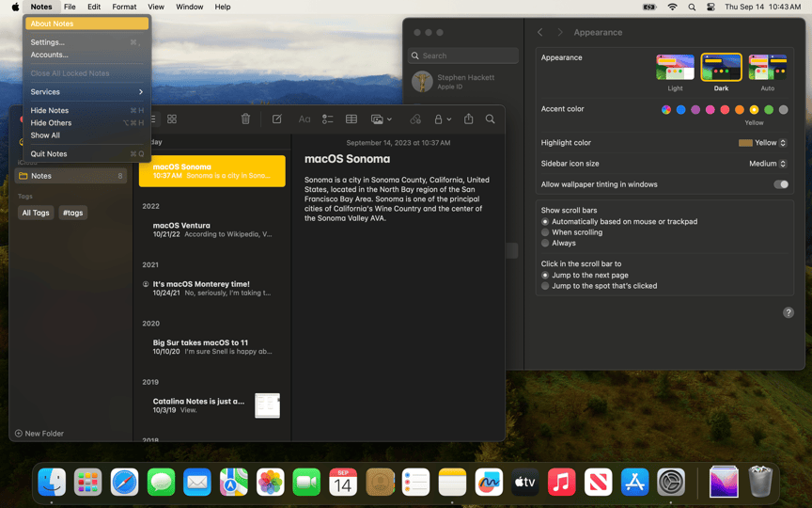Open the Highlight color Yellow popup
812x508 pixels.
[762, 143]
